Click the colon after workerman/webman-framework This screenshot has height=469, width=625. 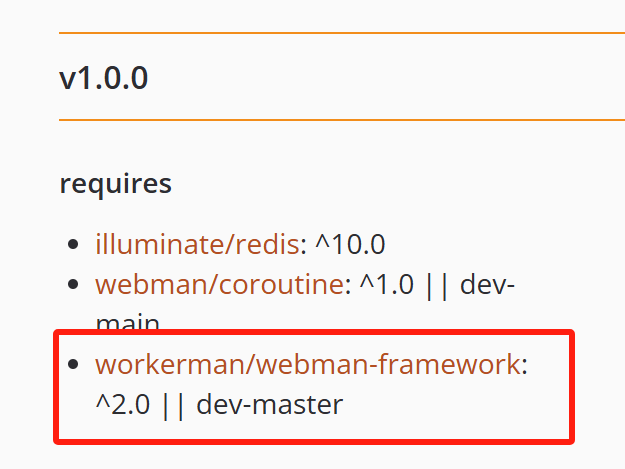[x=524, y=366]
